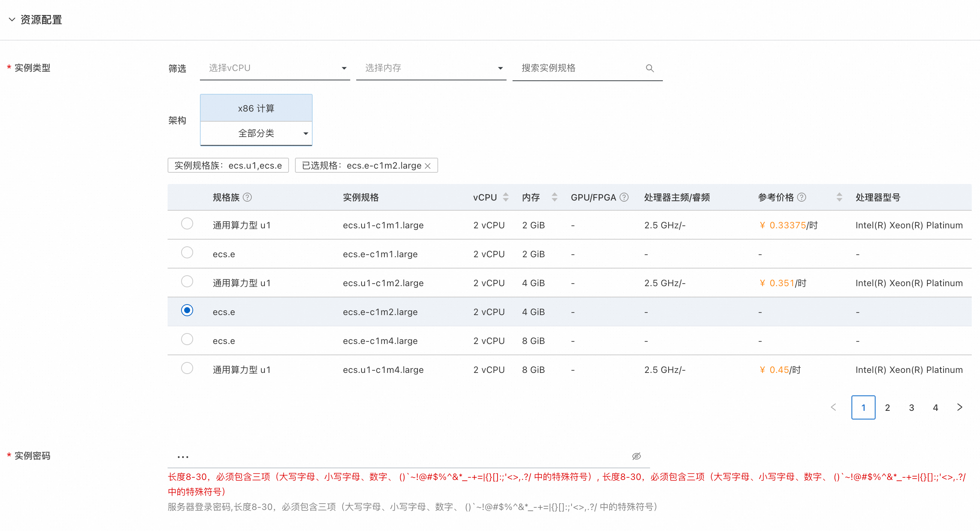Select the ecs.u1-c1m1.large radio button
Viewport: 980px width, 531px height.
point(187,223)
